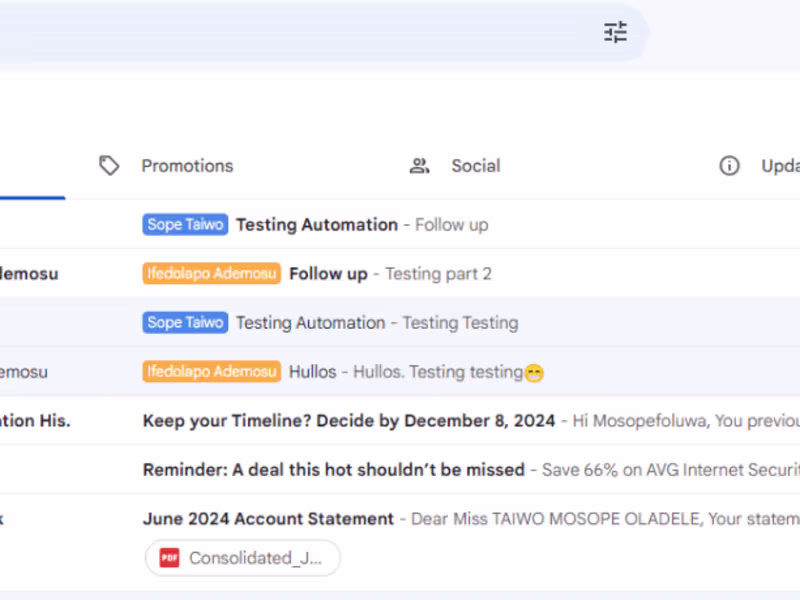Switch to the Social tab
The image size is (800, 600).
pyautogui.click(x=475, y=166)
